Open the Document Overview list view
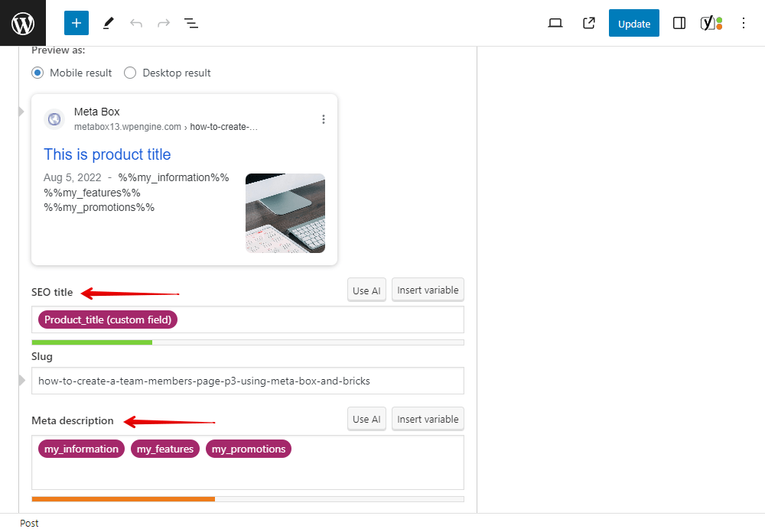The image size is (765, 532). pos(190,23)
